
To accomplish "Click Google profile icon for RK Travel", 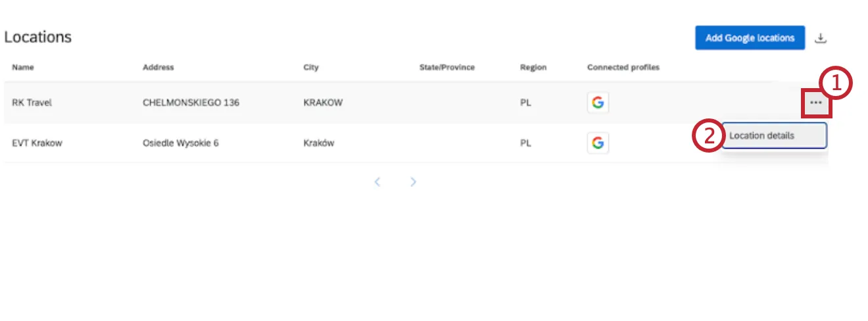I will [597, 103].
